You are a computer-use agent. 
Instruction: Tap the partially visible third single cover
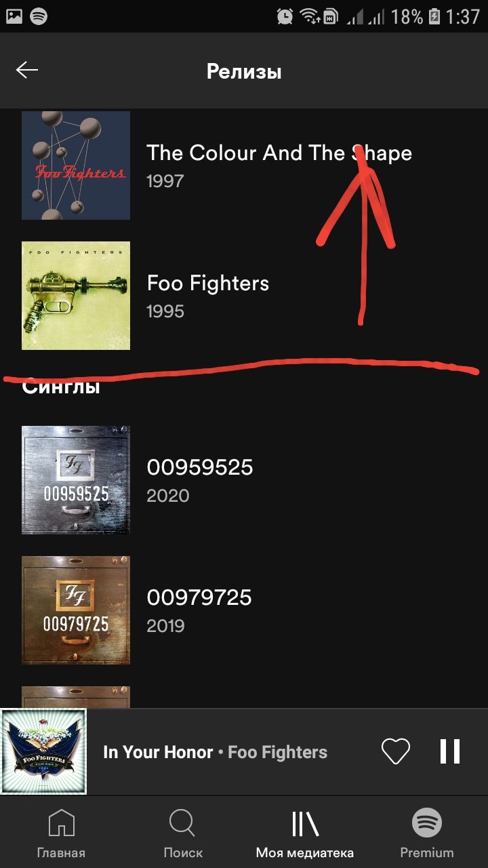click(76, 697)
